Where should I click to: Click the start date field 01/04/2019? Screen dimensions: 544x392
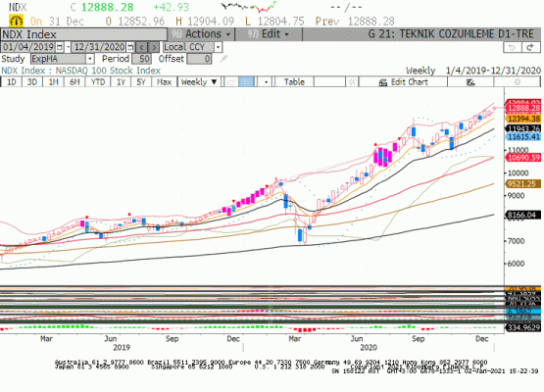point(28,47)
